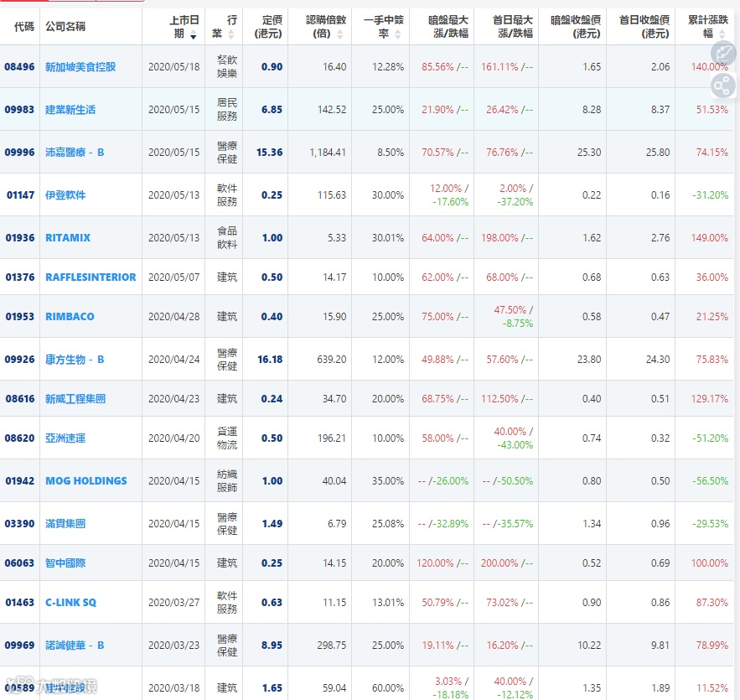This screenshot has height=700, width=740.
Task: Click stock code 09983
Action: click(19, 110)
